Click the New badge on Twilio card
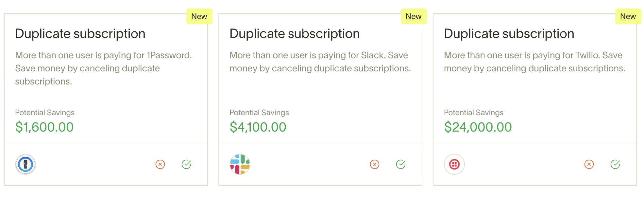The width and height of the screenshot is (644, 199). coord(628,16)
